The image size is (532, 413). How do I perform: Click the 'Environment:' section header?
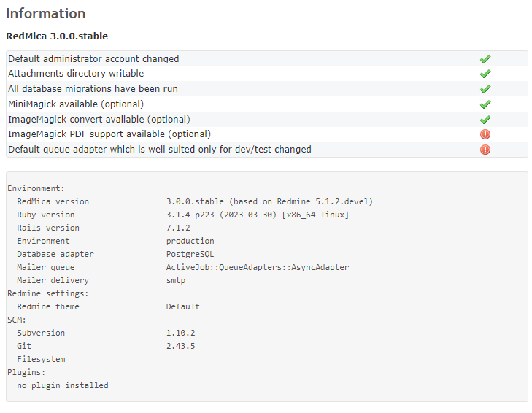(36, 188)
